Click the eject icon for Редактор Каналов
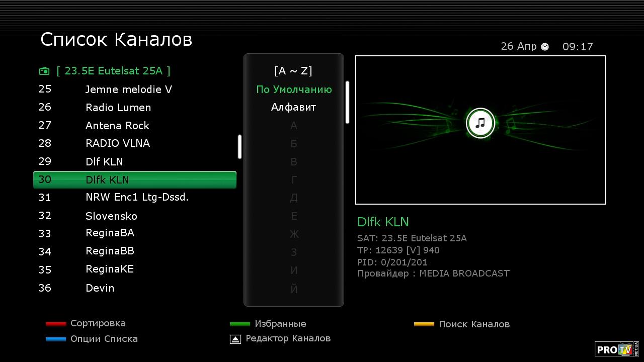 (235, 339)
